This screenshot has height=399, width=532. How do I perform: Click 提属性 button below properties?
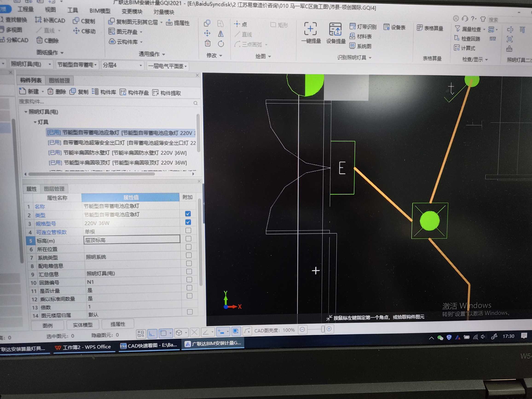click(118, 324)
